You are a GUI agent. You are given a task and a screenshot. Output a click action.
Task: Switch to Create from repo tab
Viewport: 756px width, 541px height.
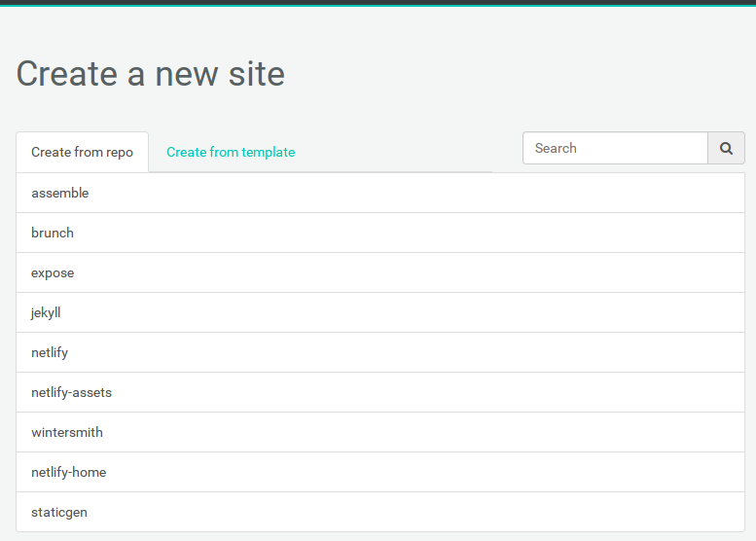(x=83, y=152)
